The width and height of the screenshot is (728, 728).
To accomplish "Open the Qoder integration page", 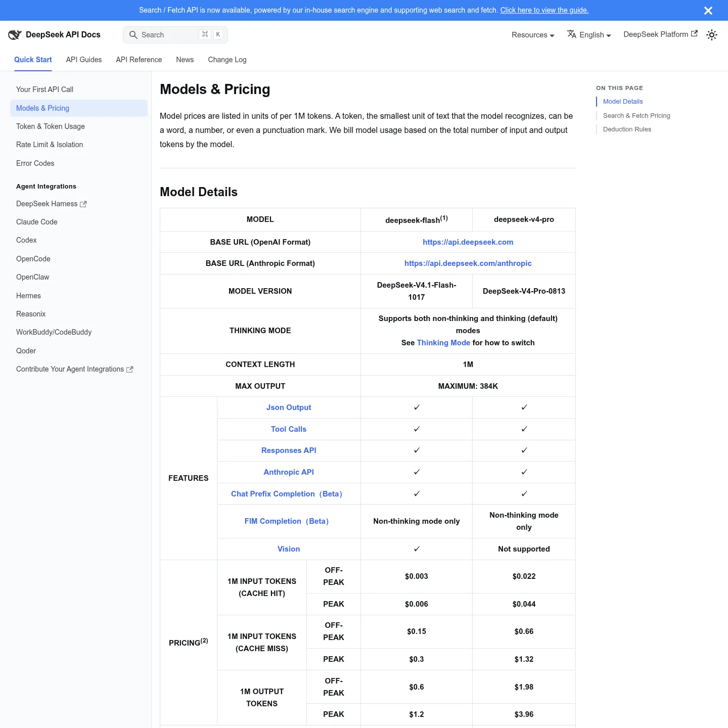I will (79, 351).
